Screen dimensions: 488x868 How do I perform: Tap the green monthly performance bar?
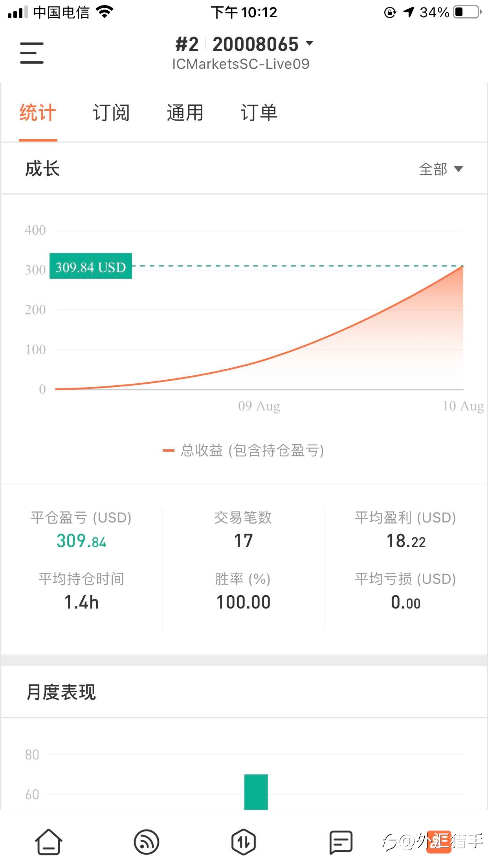(x=256, y=792)
